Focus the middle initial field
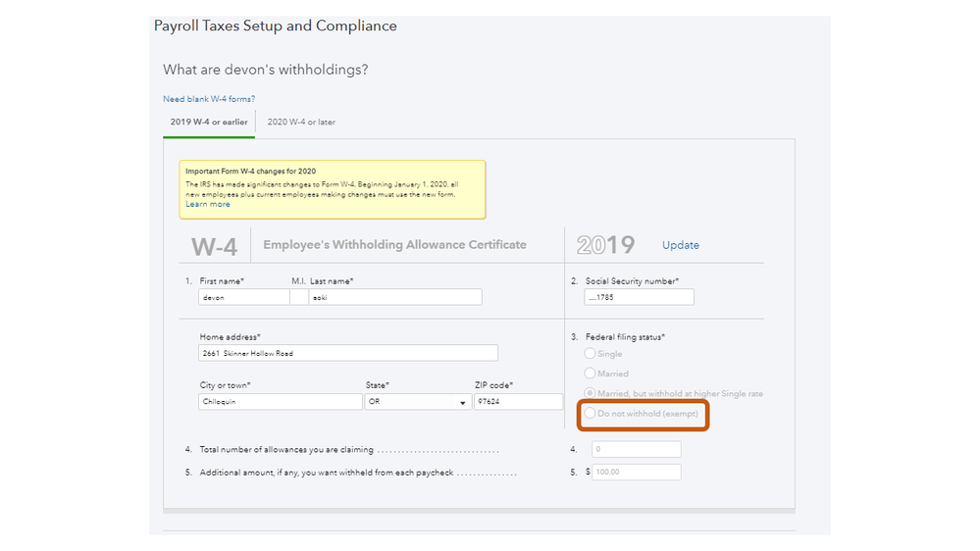980x551 pixels. tap(298, 297)
